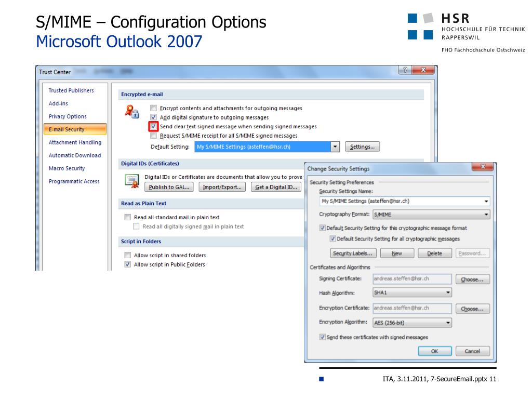Enable Allow script in shared folders
Image resolution: width=532 pixels, height=399 pixels.
point(128,255)
